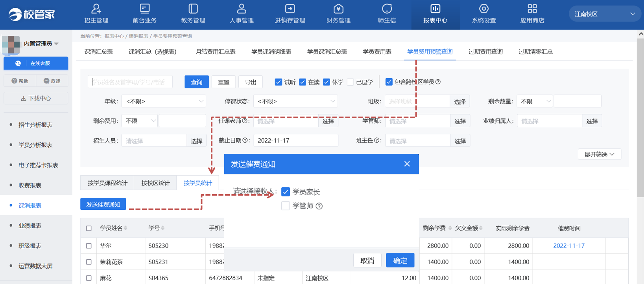
Task: Expand the 江南校区 campus dropdown
Action: [x=604, y=14]
